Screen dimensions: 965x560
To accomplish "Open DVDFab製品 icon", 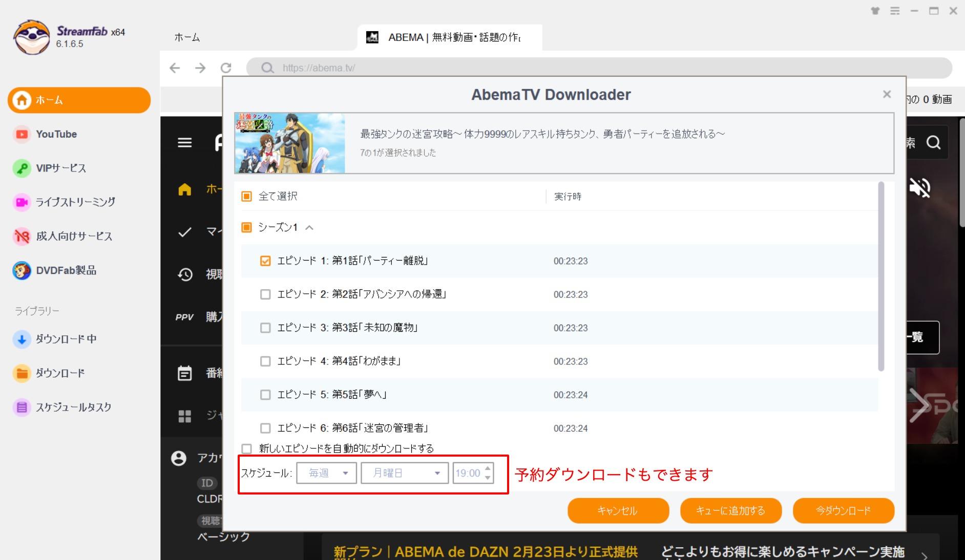I will click(22, 270).
